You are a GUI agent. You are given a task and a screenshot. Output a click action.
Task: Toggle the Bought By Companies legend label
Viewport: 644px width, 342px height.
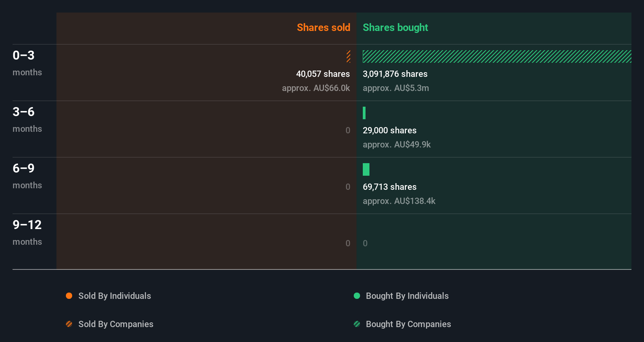(x=408, y=324)
